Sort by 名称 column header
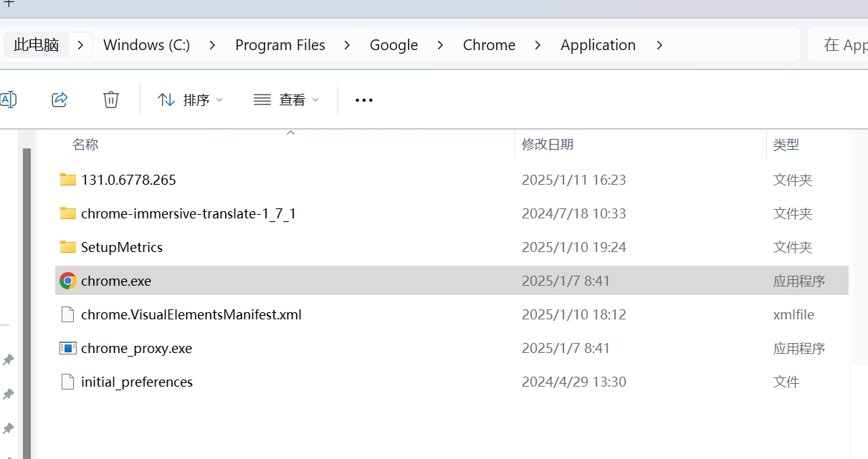Viewport: 868px width, 459px height. click(x=85, y=145)
